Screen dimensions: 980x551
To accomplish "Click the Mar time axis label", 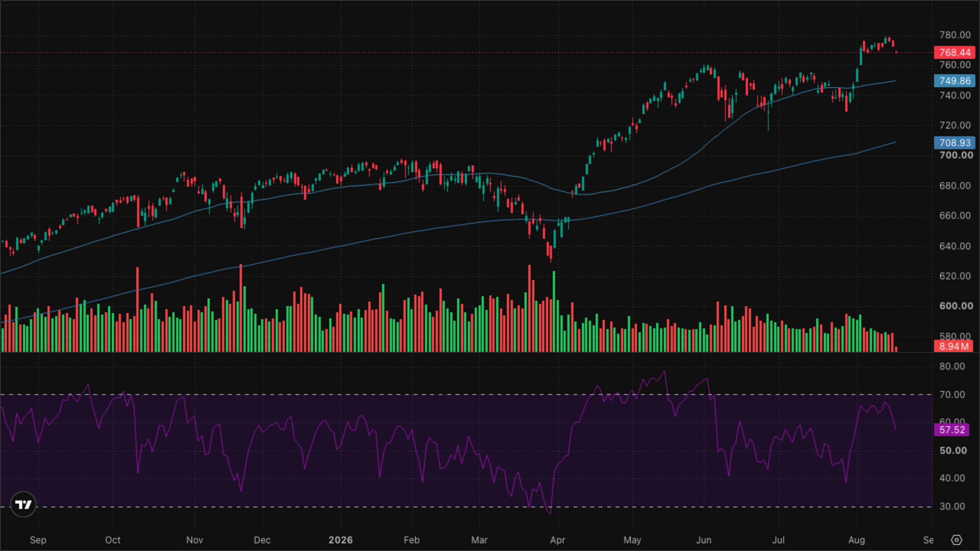I will pyautogui.click(x=479, y=540).
